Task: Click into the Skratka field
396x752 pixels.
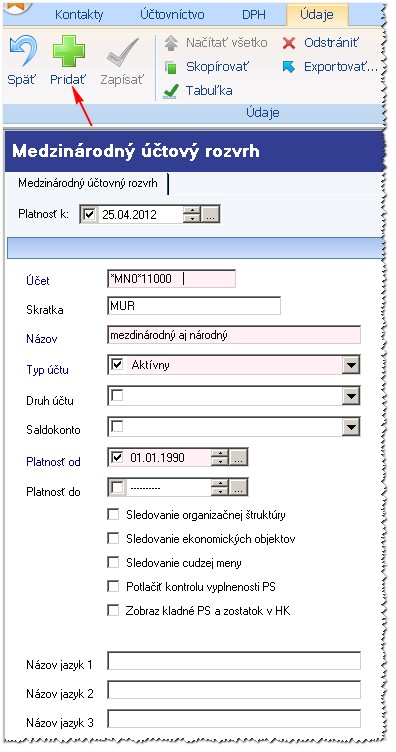Action: [194, 306]
